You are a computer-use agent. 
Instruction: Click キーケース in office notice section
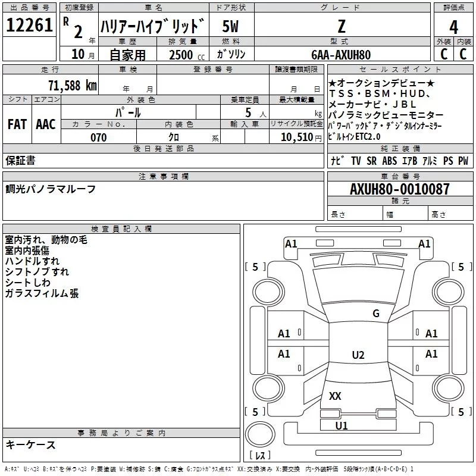pyautogui.click(x=31, y=444)
